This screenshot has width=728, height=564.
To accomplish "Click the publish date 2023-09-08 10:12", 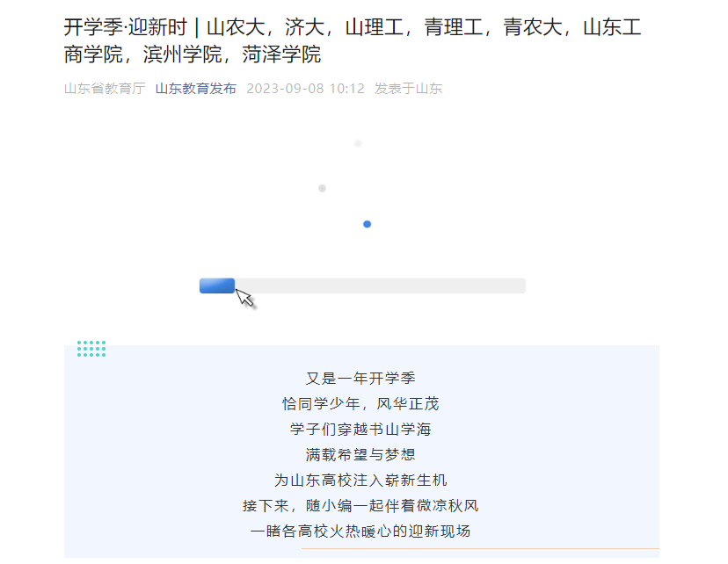I will coord(305,89).
